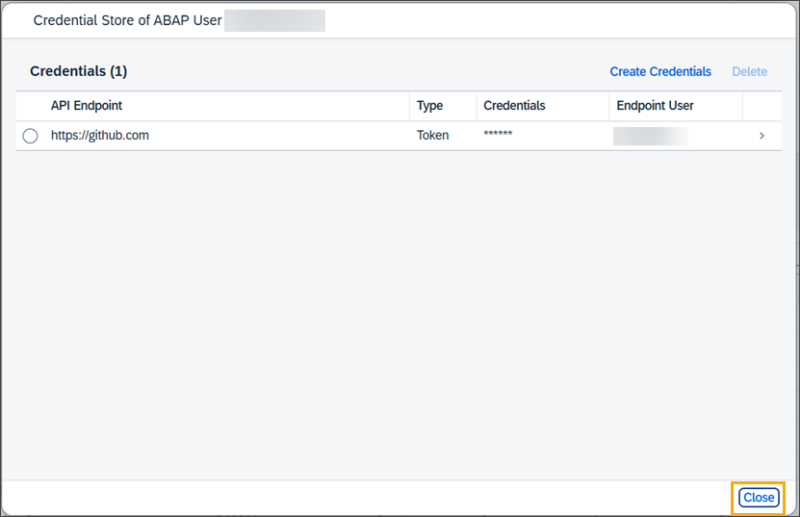
Task: Click the redacted ABAP user name in title
Action: [274, 21]
